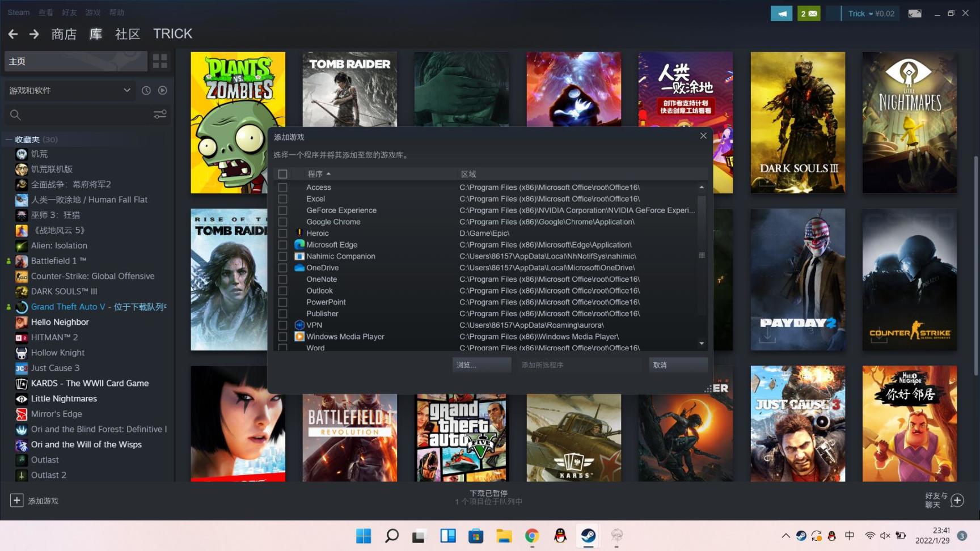Open the PAYDAY 2 cover thumbnail
The image size is (980, 551).
(x=797, y=279)
